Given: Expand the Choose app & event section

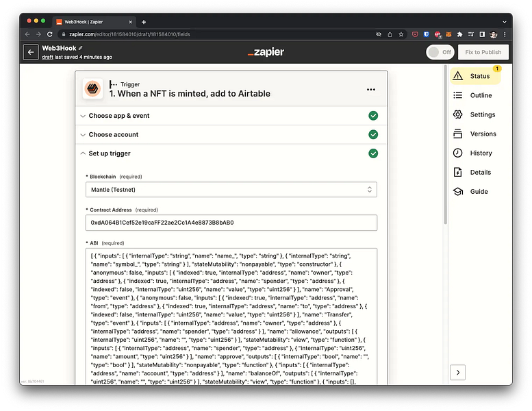Looking at the screenshot, I should coord(231,116).
